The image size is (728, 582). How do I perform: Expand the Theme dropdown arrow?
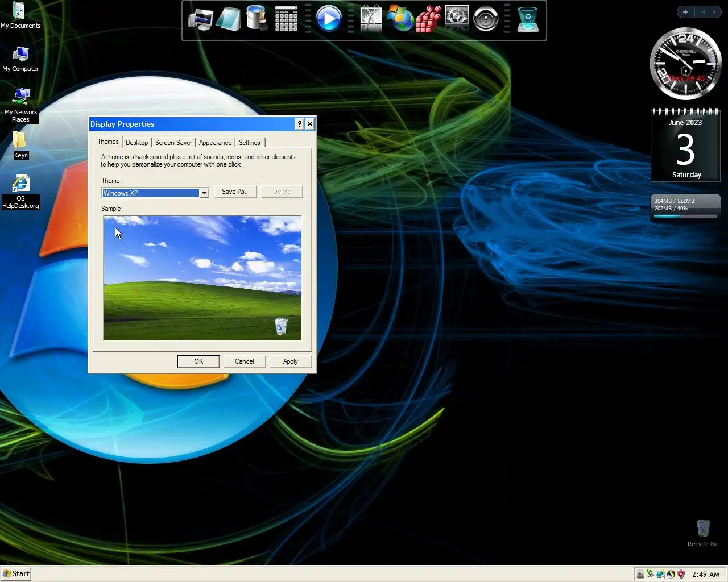[x=204, y=193]
